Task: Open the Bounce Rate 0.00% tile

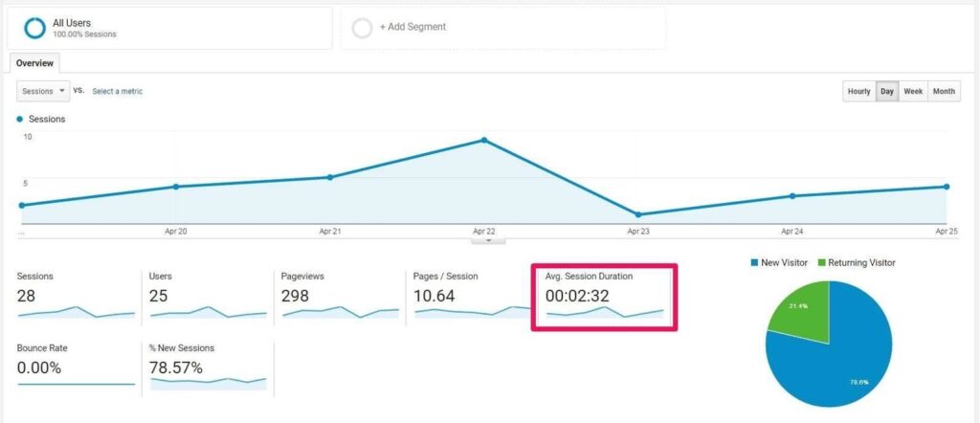Action: [77, 369]
